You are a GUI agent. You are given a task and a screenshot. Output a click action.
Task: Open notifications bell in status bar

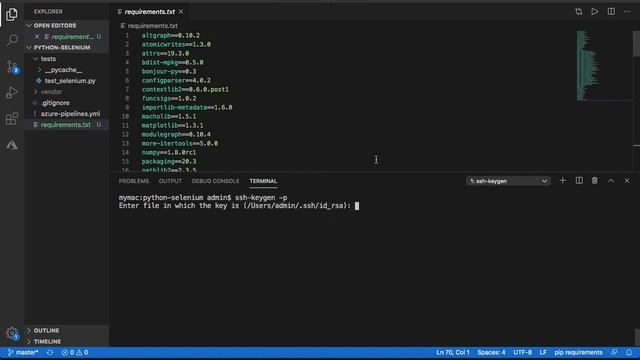click(x=629, y=352)
